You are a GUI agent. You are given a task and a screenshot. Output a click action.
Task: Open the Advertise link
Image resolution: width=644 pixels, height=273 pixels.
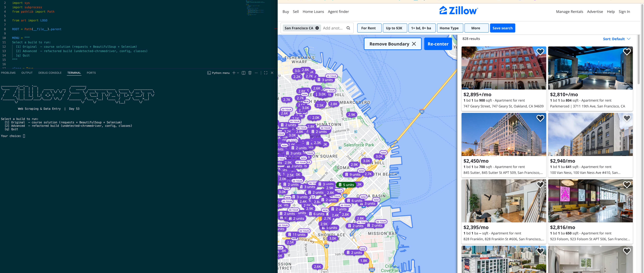595,11
